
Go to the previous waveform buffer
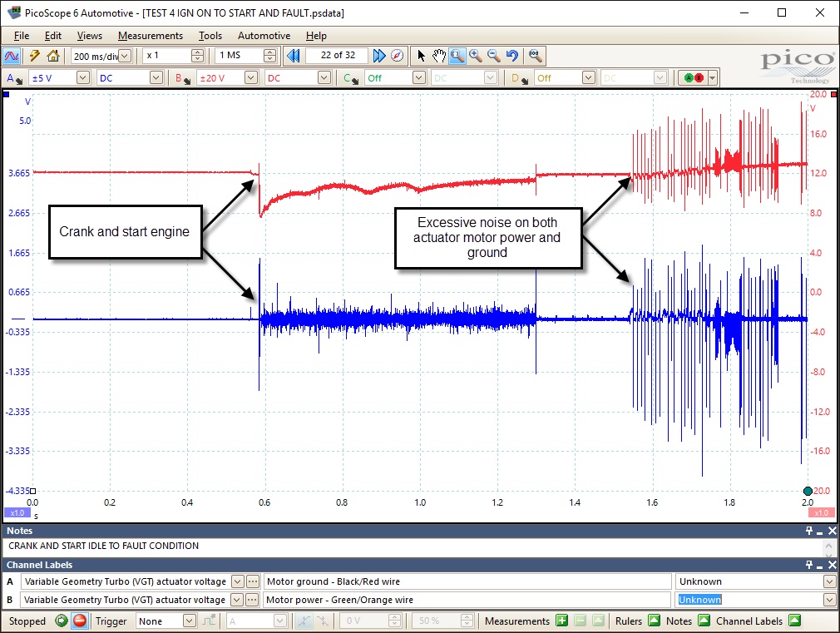tap(293, 56)
